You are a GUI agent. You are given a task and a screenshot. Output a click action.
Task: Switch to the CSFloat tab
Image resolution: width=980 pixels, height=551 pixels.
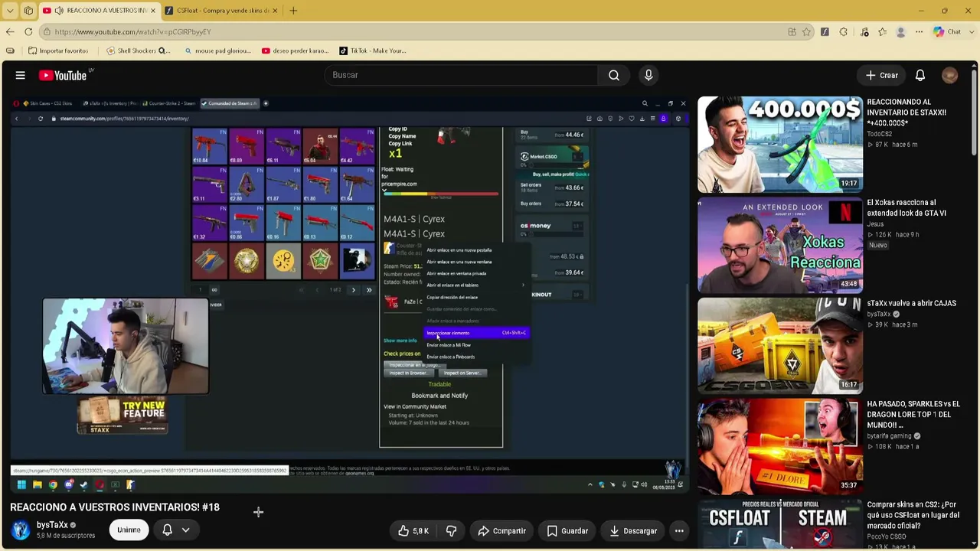221,11
